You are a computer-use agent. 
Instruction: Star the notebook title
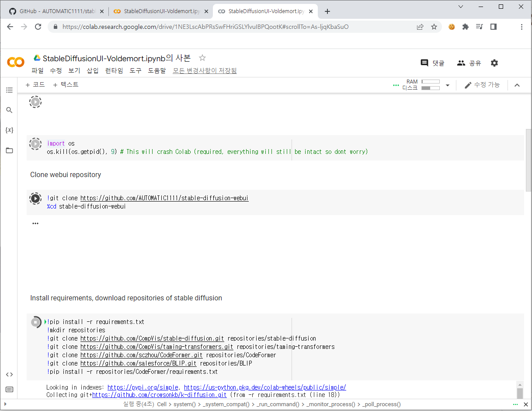coord(202,58)
